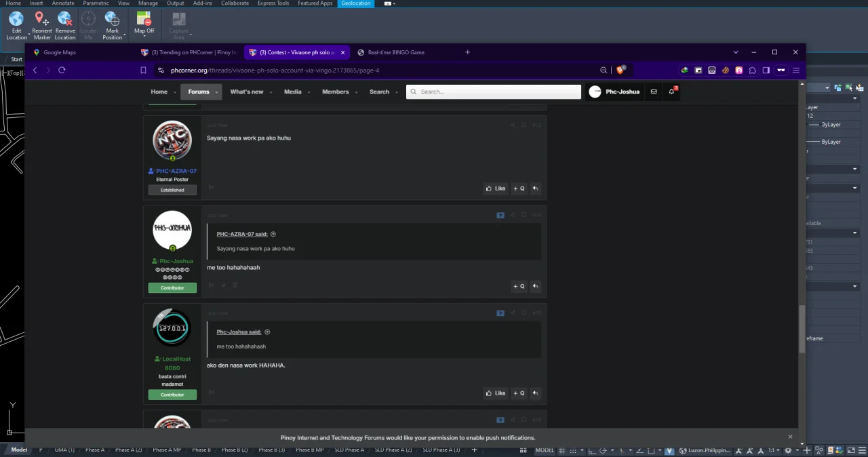Image resolution: width=868 pixels, height=457 pixels.
Task: Click address bar URL phcorner.org
Action: coord(275,70)
